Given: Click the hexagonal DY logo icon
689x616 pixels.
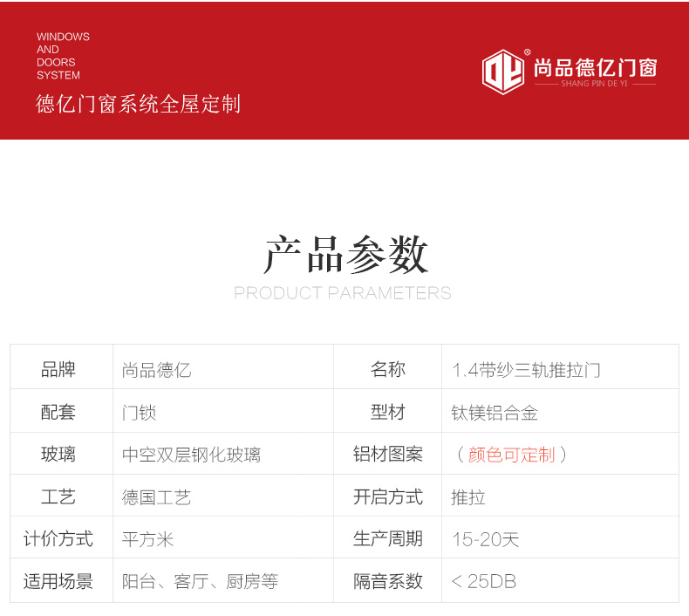Looking at the screenshot, I should pyautogui.click(x=503, y=71).
